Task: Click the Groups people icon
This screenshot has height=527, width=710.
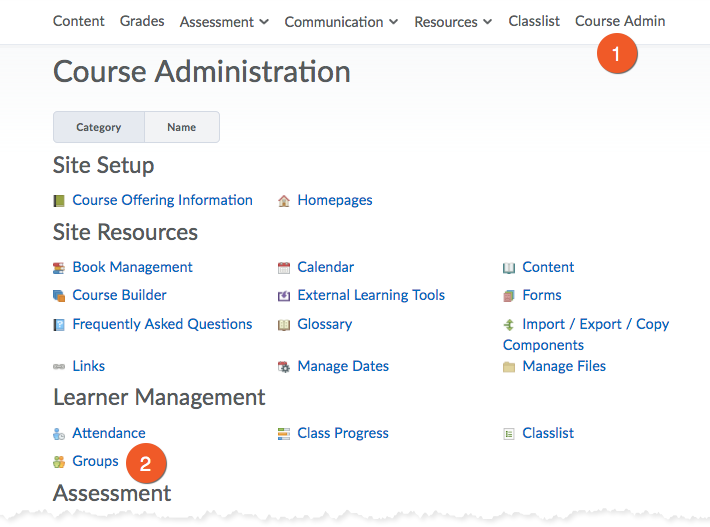Action: pyautogui.click(x=59, y=462)
